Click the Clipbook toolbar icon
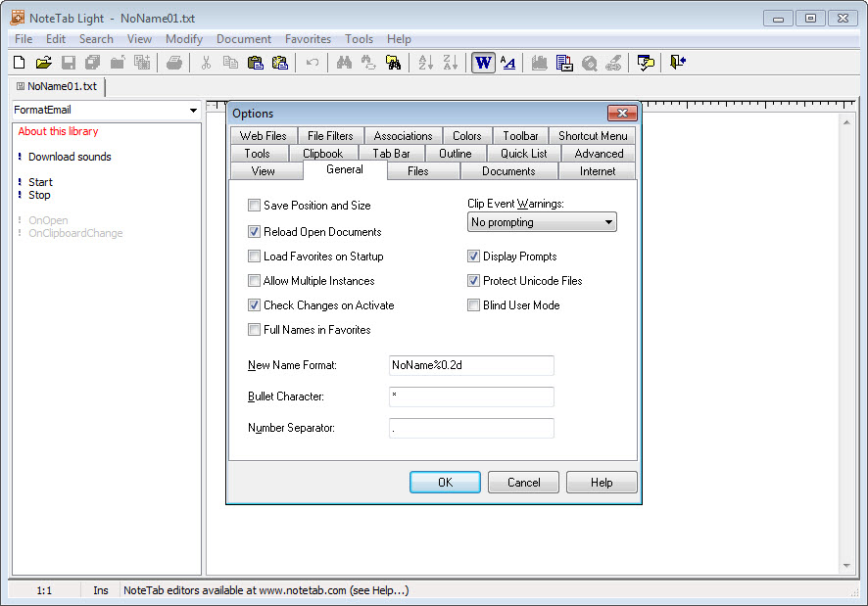The image size is (868, 606). point(564,63)
